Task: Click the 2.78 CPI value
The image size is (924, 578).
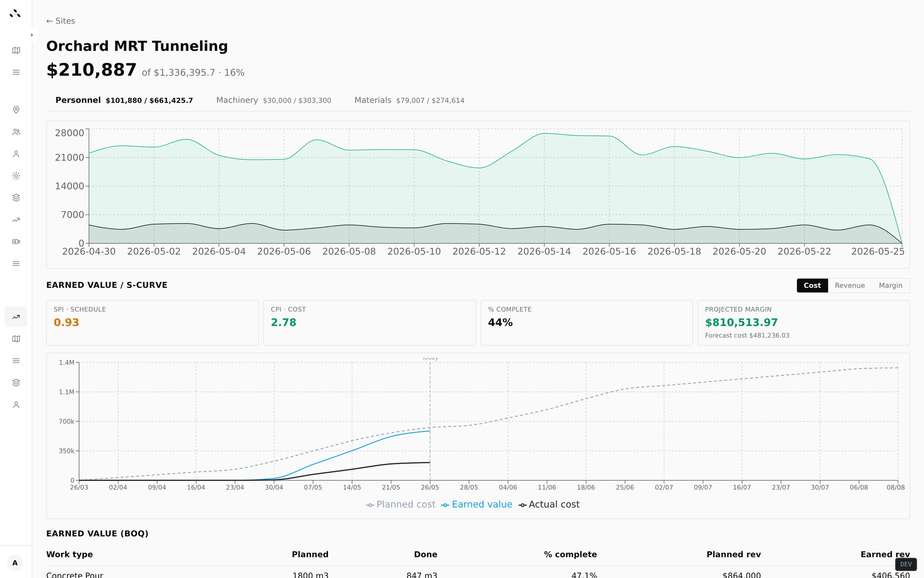Action: pos(284,323)
